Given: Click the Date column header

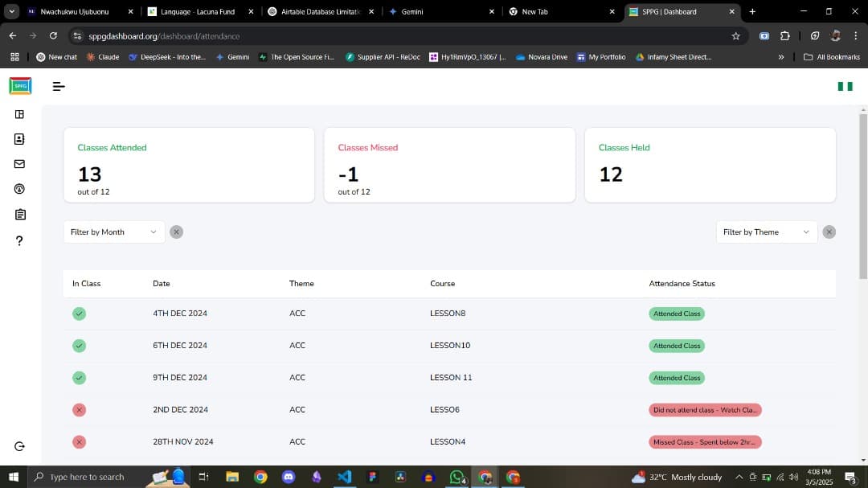Looking at the screenshot, I should (161, 284).
